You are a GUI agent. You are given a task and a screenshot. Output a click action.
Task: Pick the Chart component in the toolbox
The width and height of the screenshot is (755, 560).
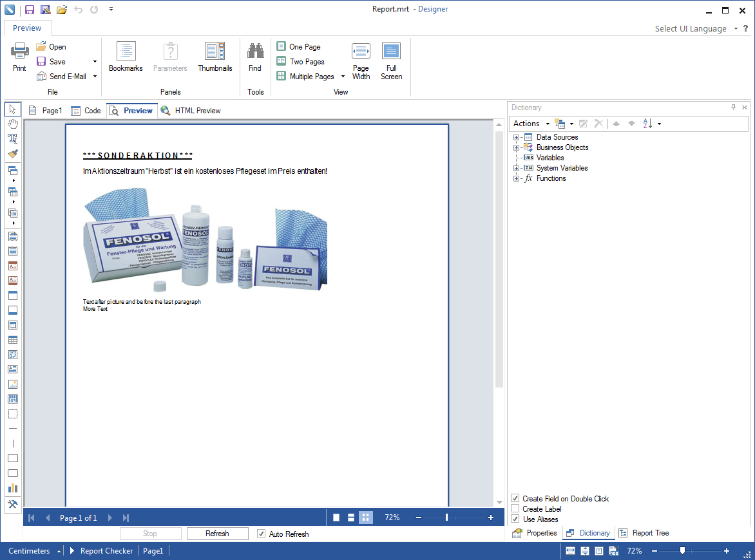12,489
